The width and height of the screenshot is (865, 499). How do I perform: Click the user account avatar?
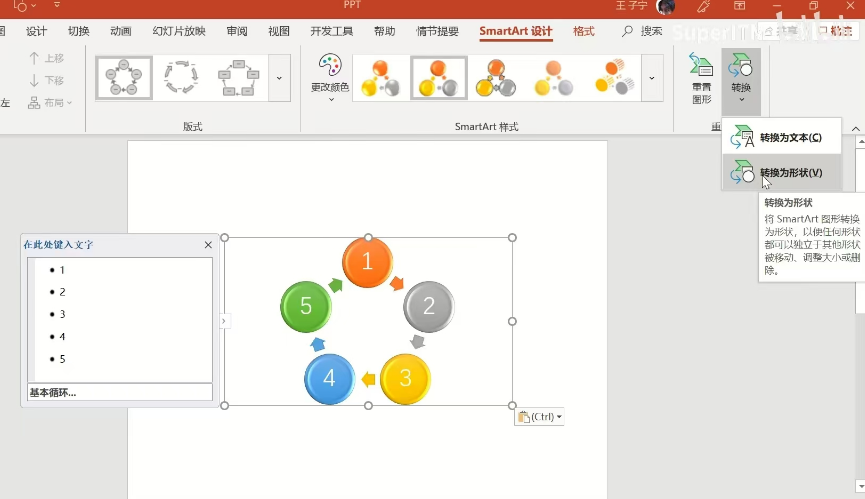666,6
